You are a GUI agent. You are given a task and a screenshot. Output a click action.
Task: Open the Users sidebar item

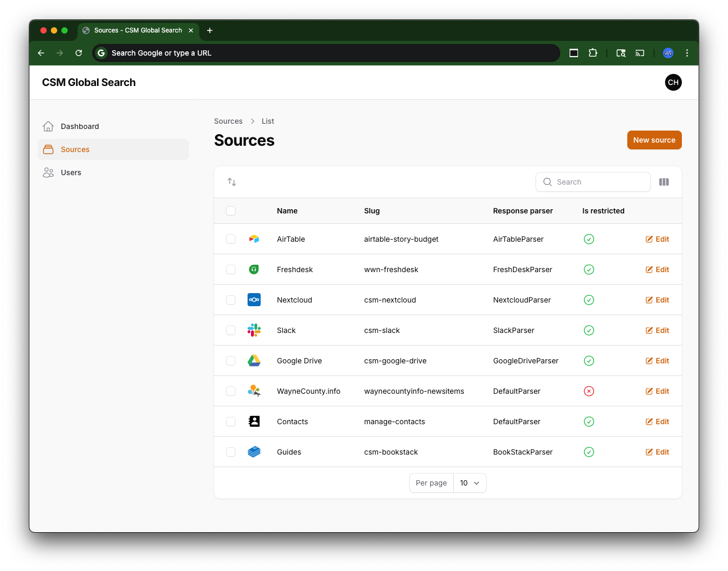71,173
